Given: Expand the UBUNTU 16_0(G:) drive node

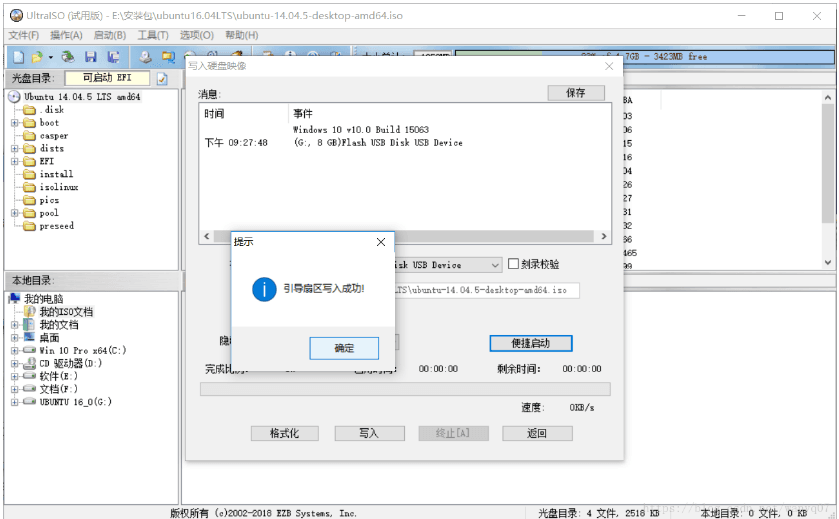Looking at the screenshot, I should tap(15, 402).
